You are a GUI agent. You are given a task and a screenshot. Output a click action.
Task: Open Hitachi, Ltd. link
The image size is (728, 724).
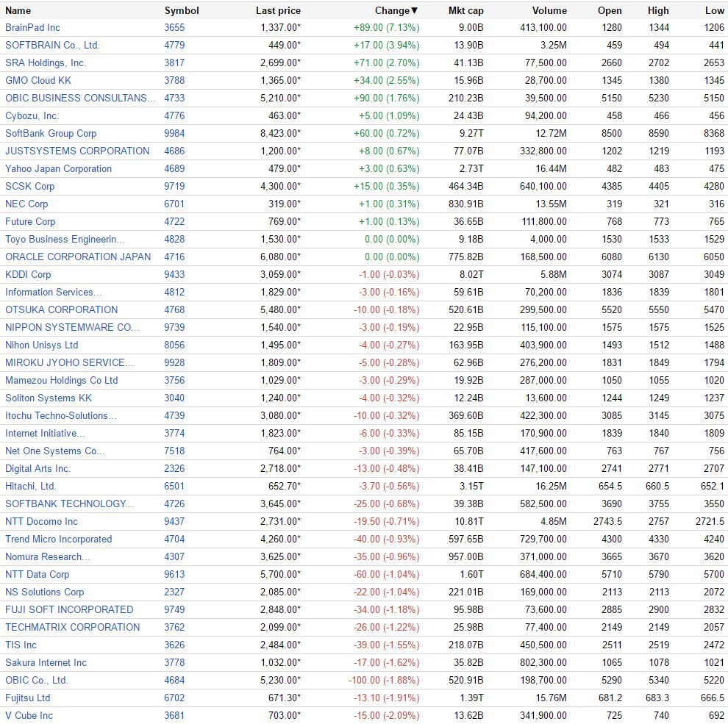coord(31,486)
